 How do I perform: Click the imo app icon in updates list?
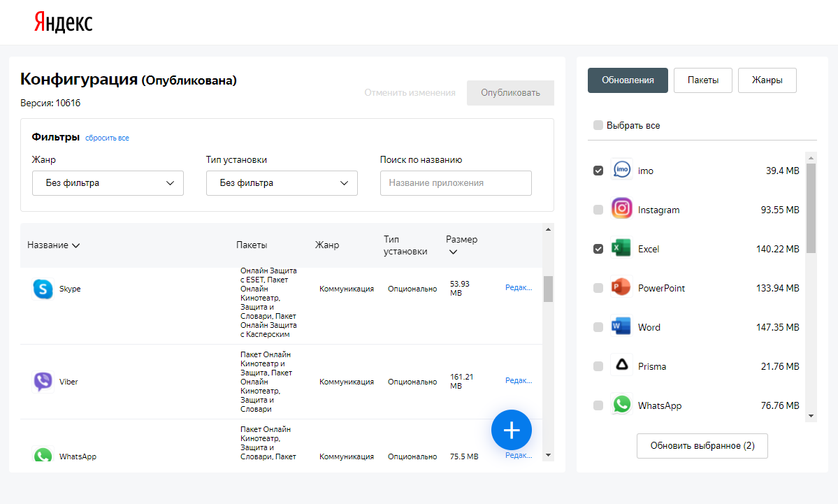[621, 170]
